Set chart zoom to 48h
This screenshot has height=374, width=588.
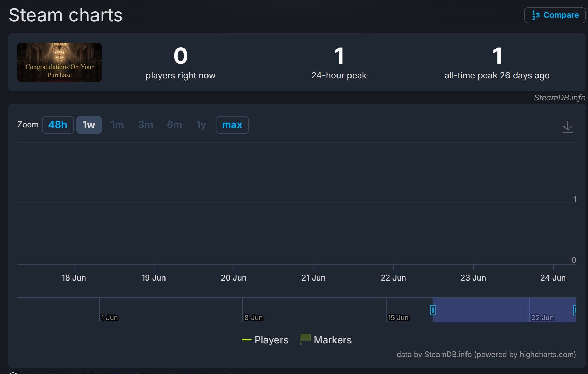point(58,125)
